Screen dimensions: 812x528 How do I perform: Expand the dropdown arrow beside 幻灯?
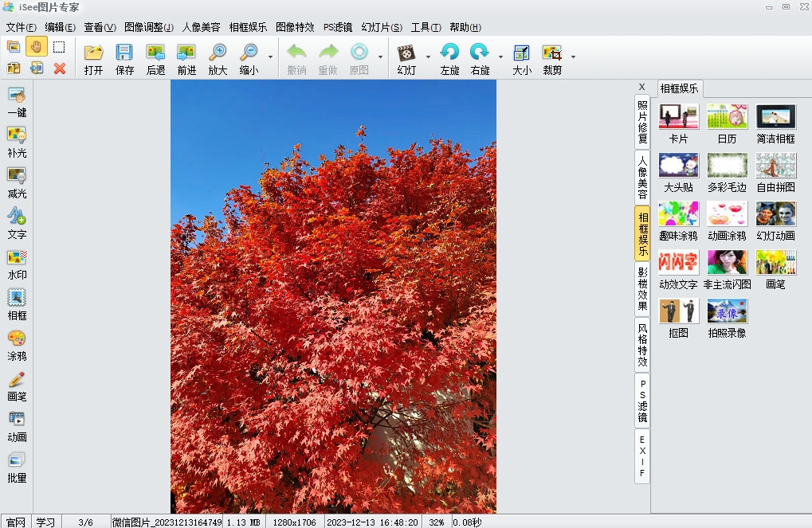coord(428,57)
